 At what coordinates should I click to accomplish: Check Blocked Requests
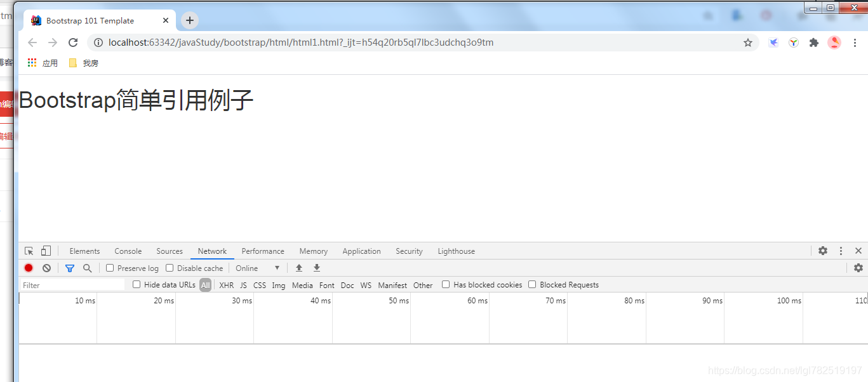[x=532, y=284]
